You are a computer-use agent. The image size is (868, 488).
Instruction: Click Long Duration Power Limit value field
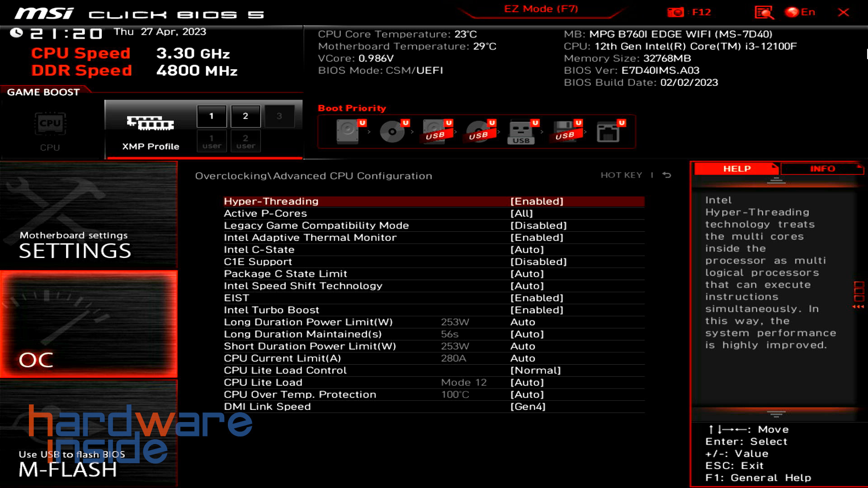click(x=523, y=322)
